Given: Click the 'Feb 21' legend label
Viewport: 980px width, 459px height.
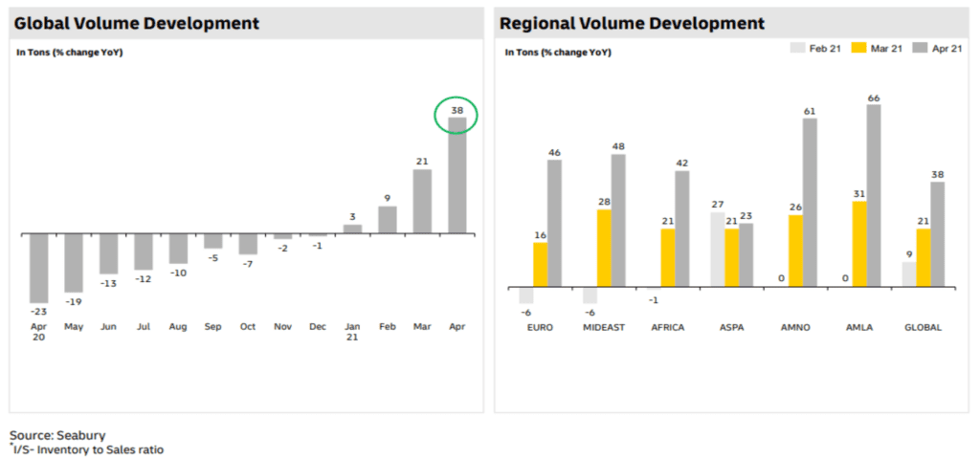Looking at the screenshot, I should click(825, 50).
